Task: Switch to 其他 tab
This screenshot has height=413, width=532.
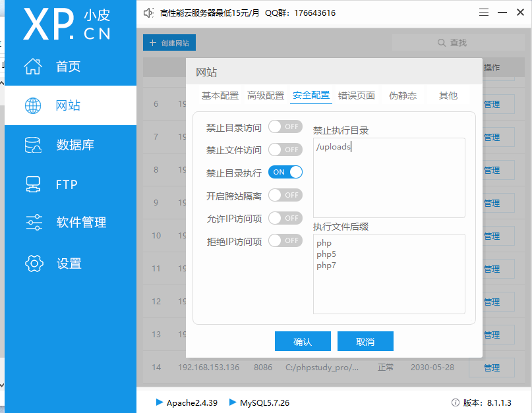Action: pyautogui.click(x=448, y=96)
